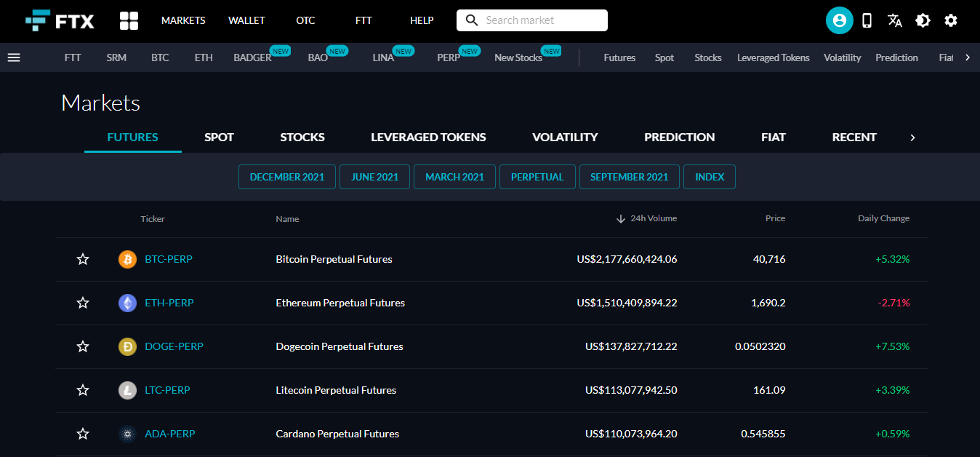Viewport: 980px width, 457px height.
Task: Open the user account profile icon
Action: [839, 20]
